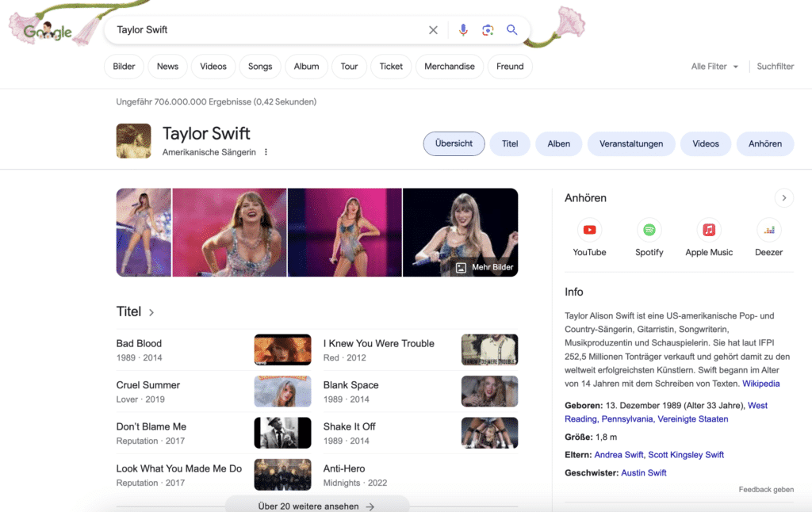The image size is (812, 512).
Task: Open the Google Doodle logo
Action: (x=48, y=32)
